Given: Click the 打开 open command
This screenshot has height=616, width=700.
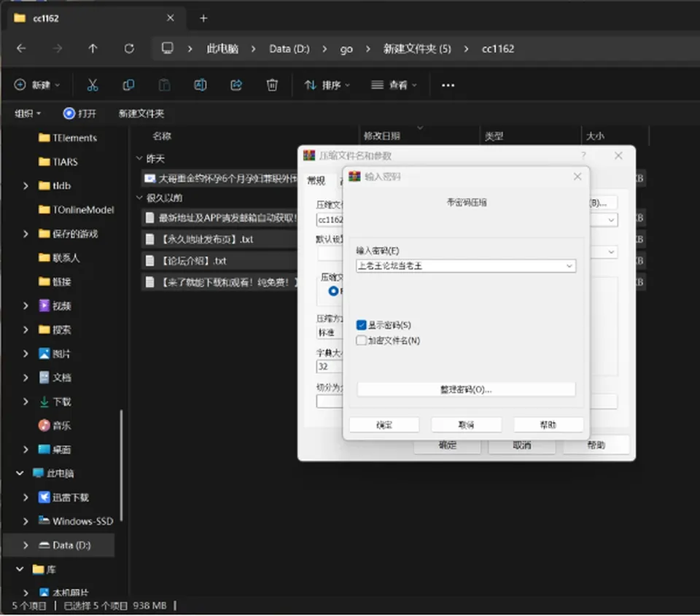Looking at the screenshot, I should click(x=79, y=114).
